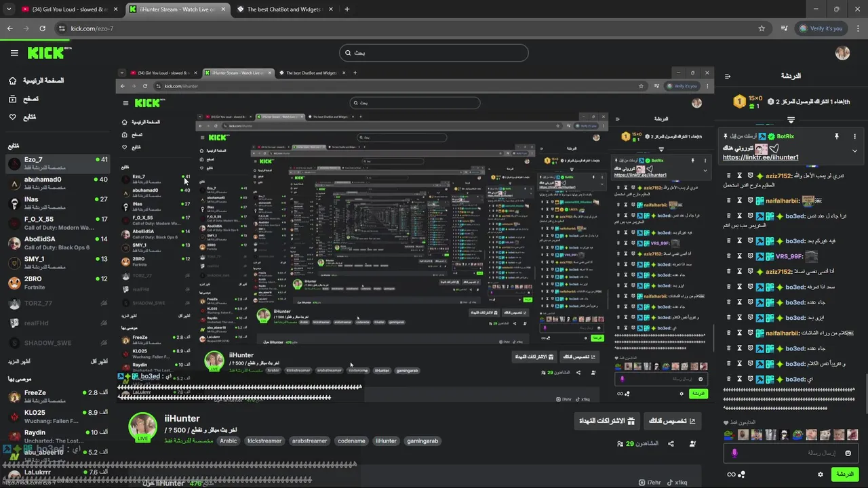Expand the pinned BotRix message with the chevron
This screenshot has height=488, width=868.
854,151
